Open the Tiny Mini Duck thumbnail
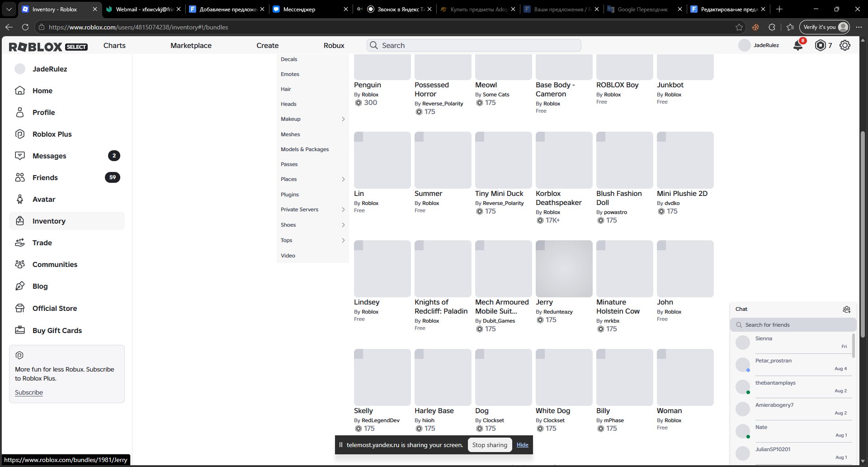The image size is (868, 467). pos(504,160)
